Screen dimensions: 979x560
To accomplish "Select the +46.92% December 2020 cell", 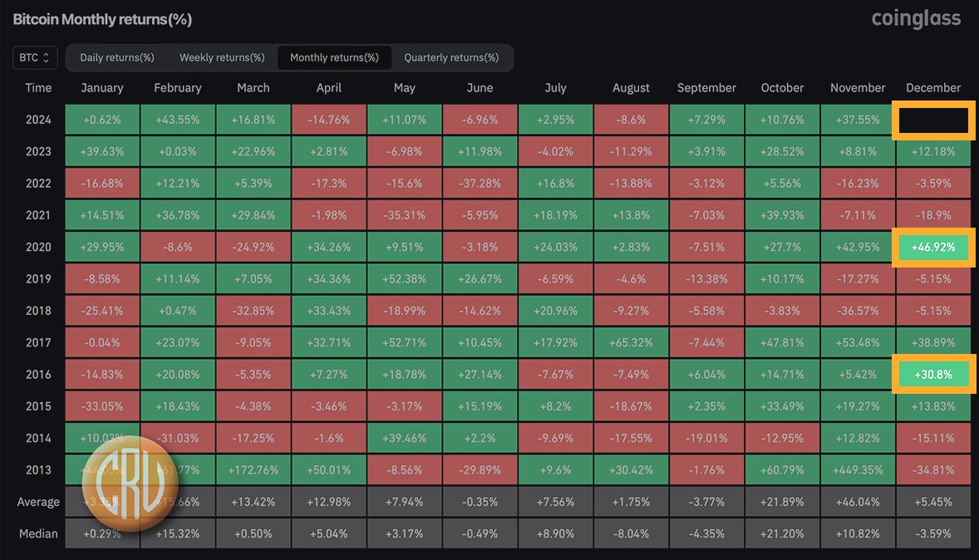I will point(933,247).
